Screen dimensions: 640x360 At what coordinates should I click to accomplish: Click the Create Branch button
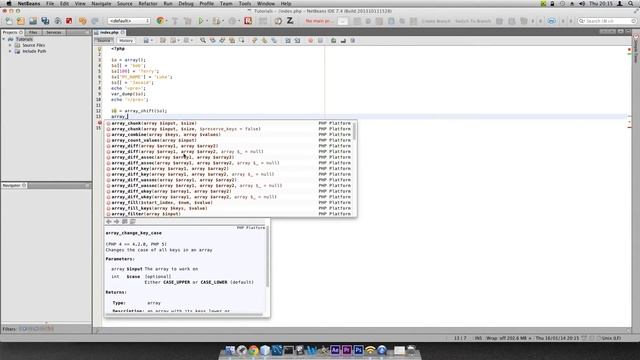(x=436, y=21)
